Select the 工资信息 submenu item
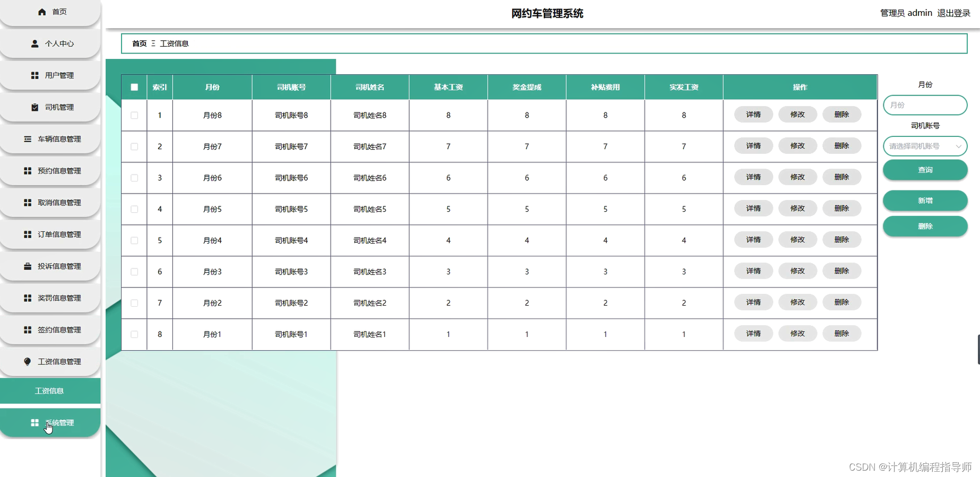Viewport: 980px width, 477px height. click(x=50, y=391)
